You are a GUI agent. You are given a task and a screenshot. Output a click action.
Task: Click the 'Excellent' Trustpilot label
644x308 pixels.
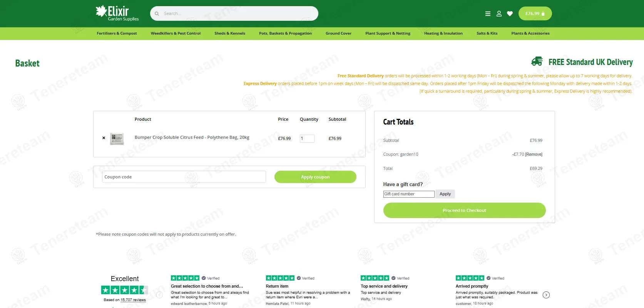click(x=125, y=279)
